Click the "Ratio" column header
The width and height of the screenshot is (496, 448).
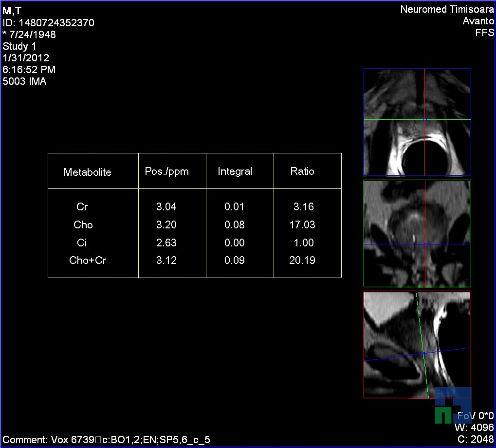click(302, 171)
